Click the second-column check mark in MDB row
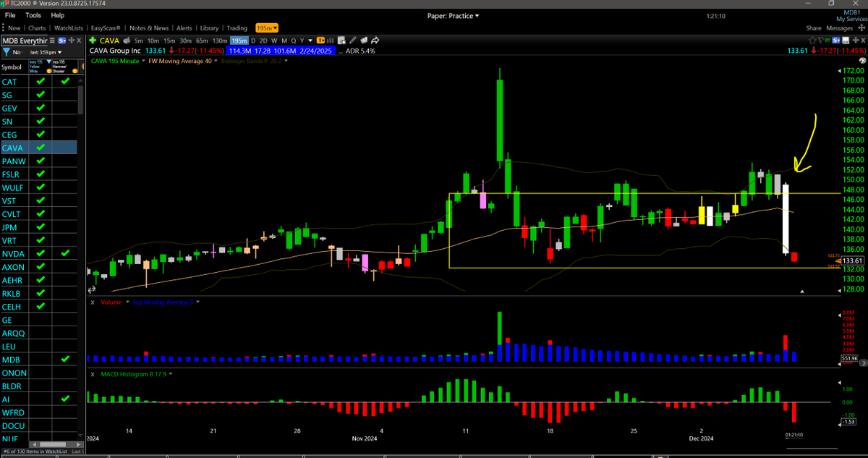 [64, 359]
